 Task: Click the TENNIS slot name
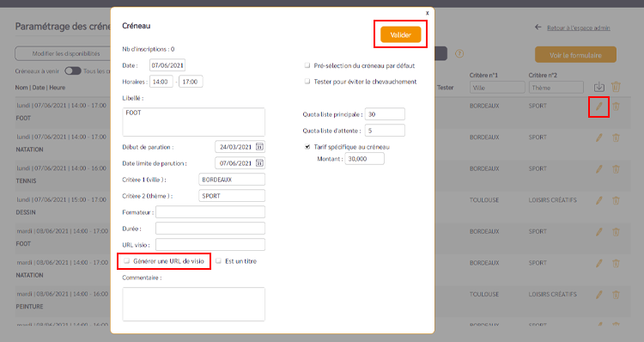tap(27, 180)
